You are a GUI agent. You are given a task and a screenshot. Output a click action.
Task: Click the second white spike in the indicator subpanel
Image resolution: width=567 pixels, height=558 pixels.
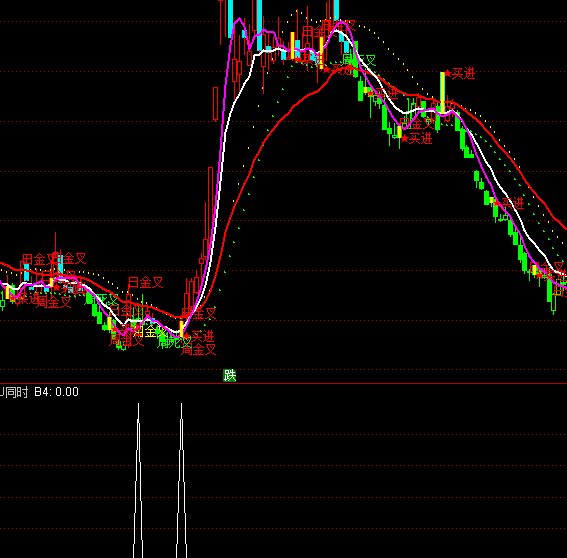(181, 480)
